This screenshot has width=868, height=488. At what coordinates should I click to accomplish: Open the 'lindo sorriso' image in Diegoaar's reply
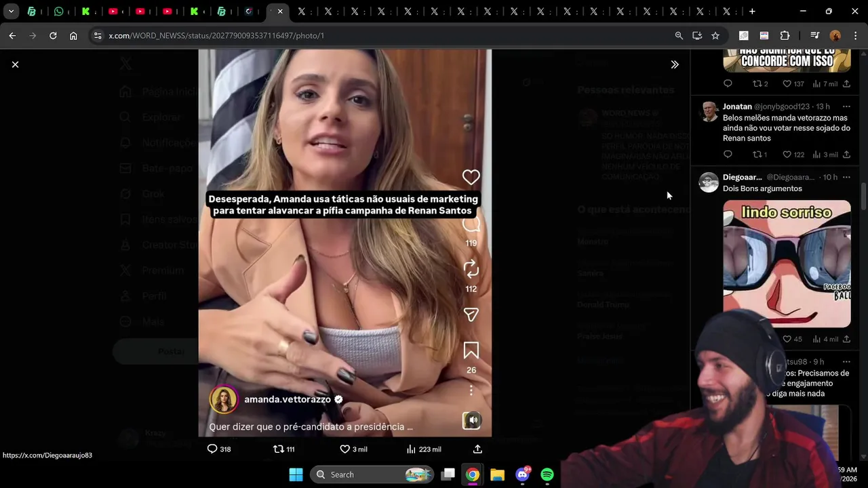tap(787, 264)
